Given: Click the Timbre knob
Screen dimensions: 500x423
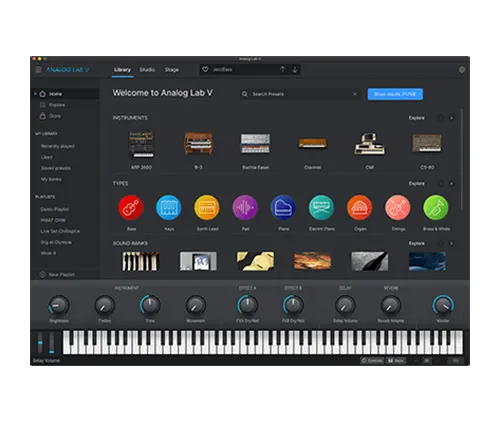Looking at the screenshot, I should [105, 305].
